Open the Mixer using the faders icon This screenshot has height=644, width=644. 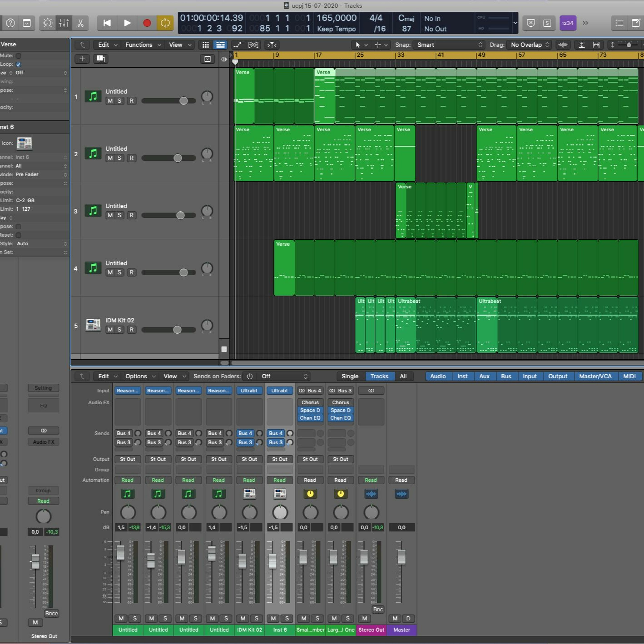(64, 23)
